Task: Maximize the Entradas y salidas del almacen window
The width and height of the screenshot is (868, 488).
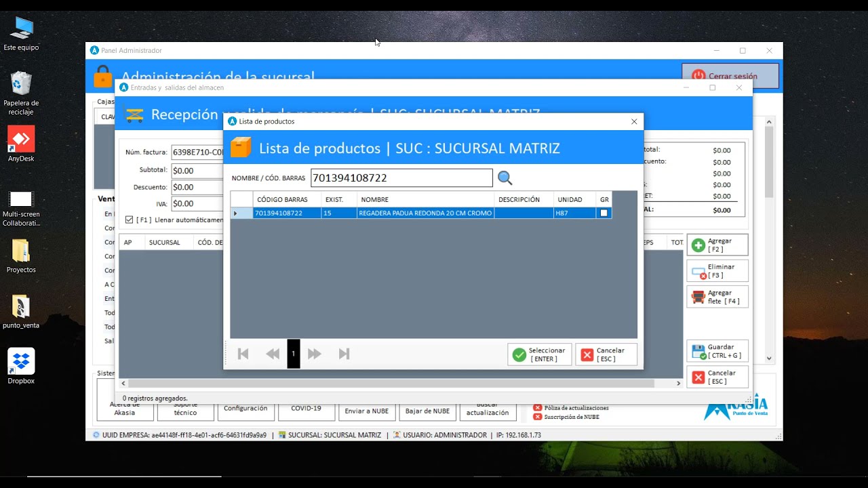Action: point(712,87)
